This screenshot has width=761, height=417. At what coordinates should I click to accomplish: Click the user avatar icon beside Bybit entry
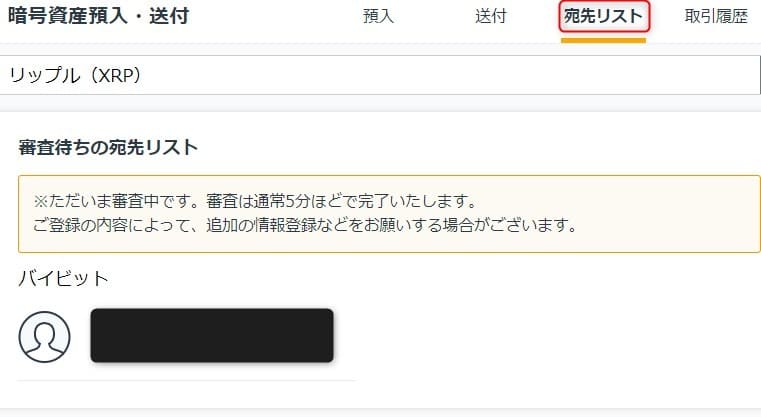tap(45, 336)
